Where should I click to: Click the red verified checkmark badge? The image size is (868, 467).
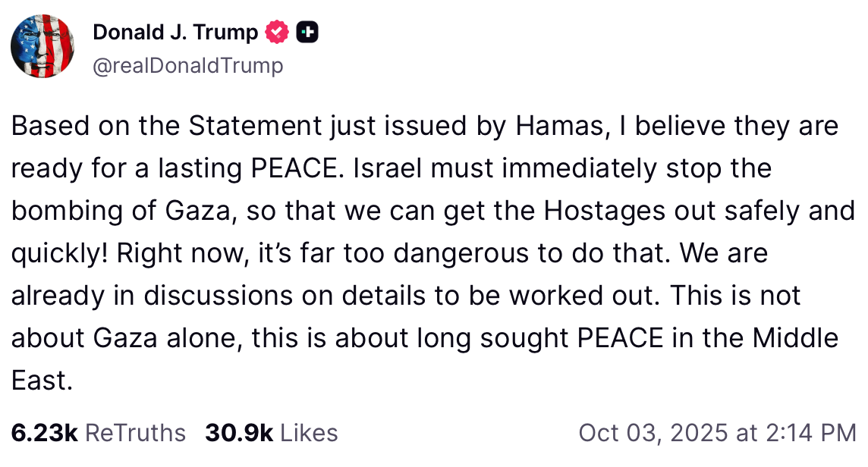click(x=277, y=32)
